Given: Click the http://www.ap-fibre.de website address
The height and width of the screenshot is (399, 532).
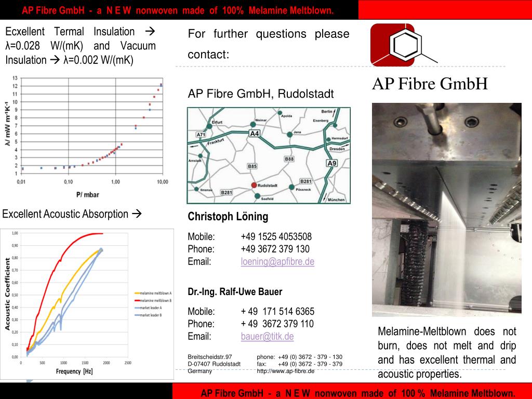Looking at the screenshot, I should click(x=286, y=371).
